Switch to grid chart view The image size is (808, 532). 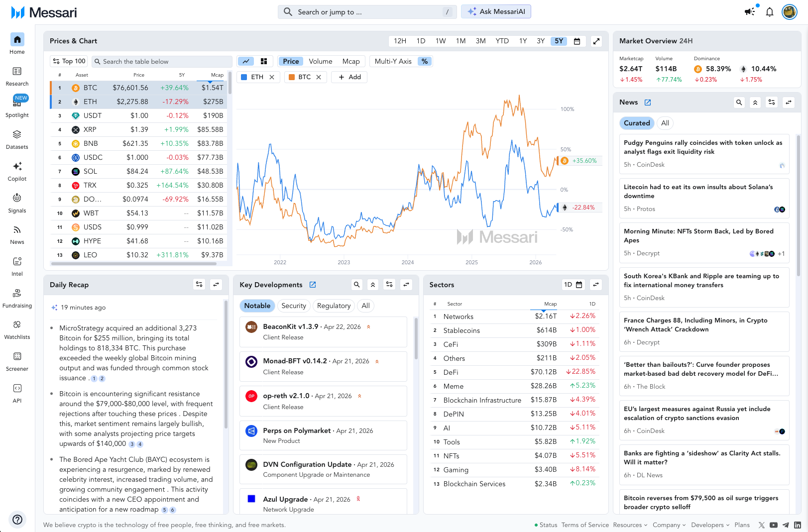coord(264,61)
